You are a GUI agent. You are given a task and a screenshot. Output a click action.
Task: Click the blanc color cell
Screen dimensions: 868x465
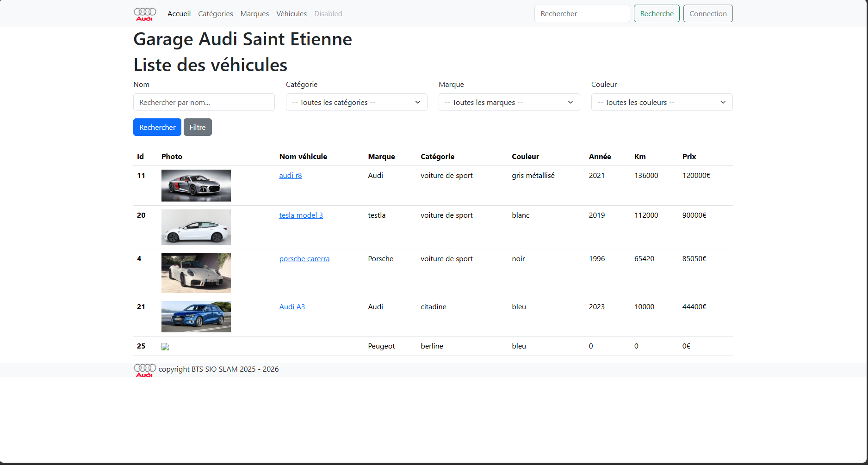[x=521, y=215]
